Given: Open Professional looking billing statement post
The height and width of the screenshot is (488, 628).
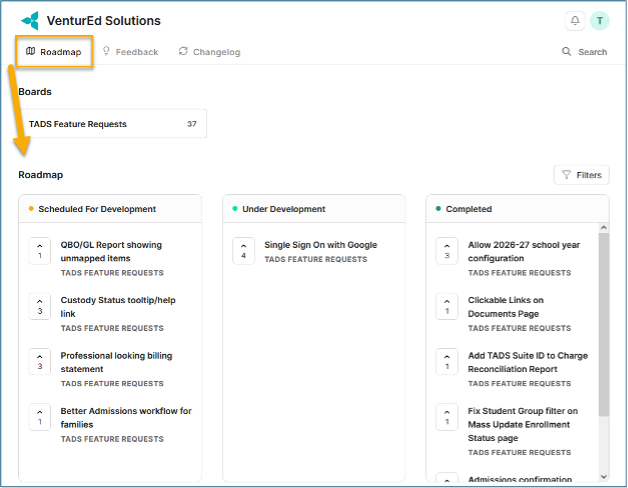Looking at the screenshot, I should (x=116, y=362).
